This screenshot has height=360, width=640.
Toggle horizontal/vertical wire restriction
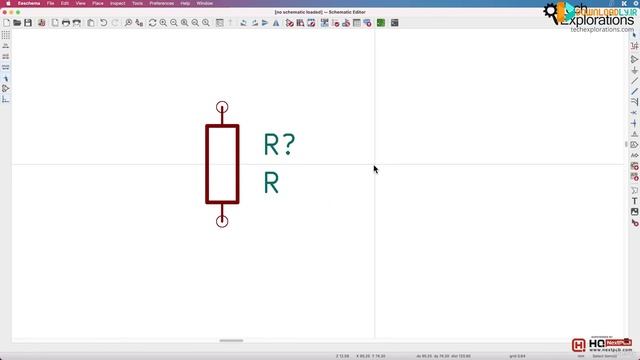6,99
